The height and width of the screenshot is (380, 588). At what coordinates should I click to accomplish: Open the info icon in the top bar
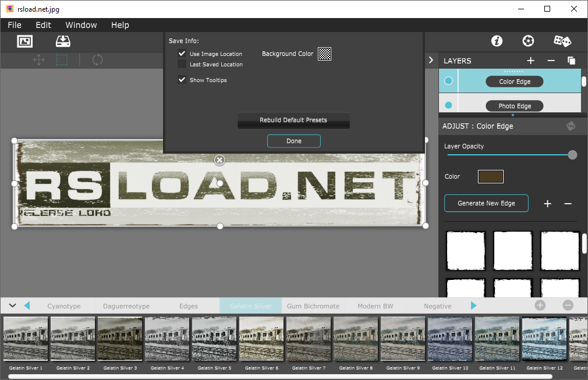point(497,41)
